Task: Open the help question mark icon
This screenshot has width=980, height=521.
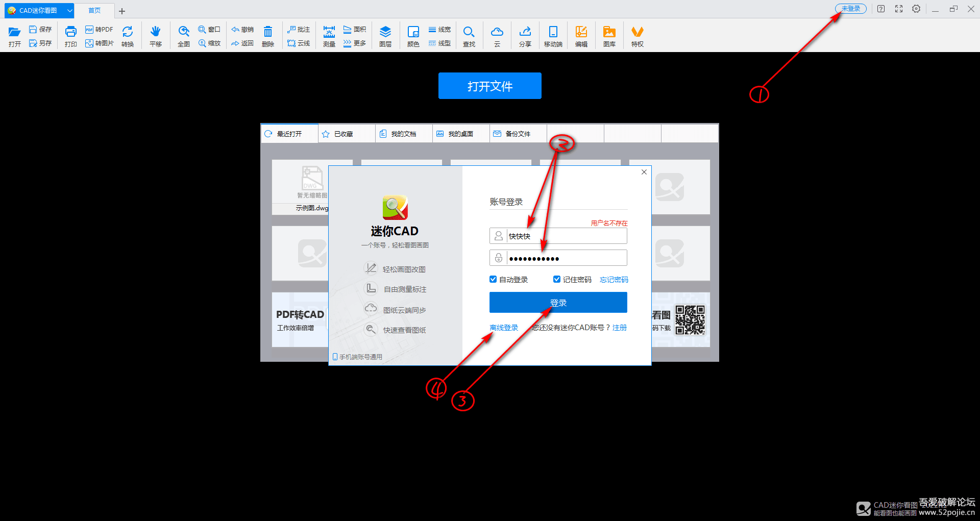Action: click(x=881, y=9)
